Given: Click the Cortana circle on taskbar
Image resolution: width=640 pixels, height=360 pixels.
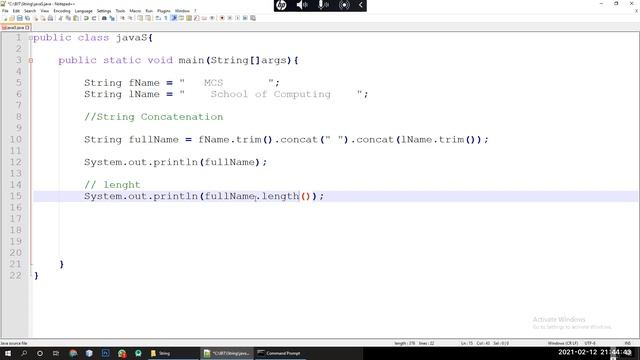Looking at the screenshot, I should click(x=40, y=353).
